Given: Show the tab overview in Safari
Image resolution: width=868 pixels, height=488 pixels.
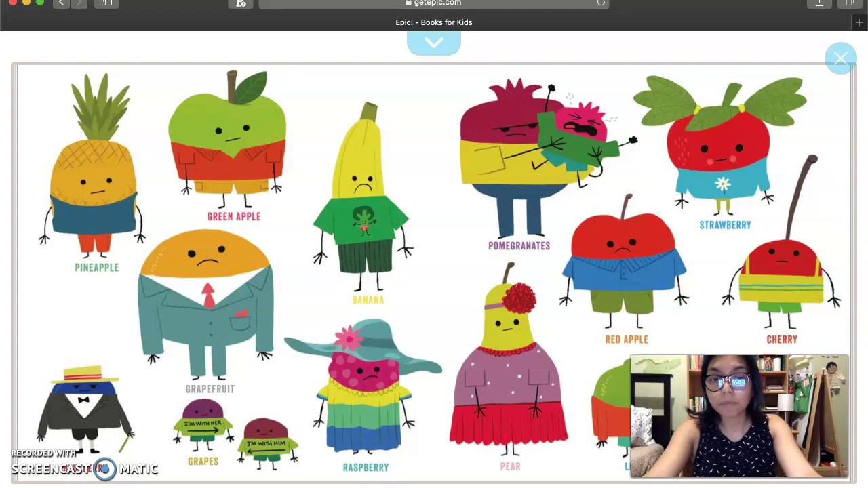Looking at the screenshot, I should (850, 3).
